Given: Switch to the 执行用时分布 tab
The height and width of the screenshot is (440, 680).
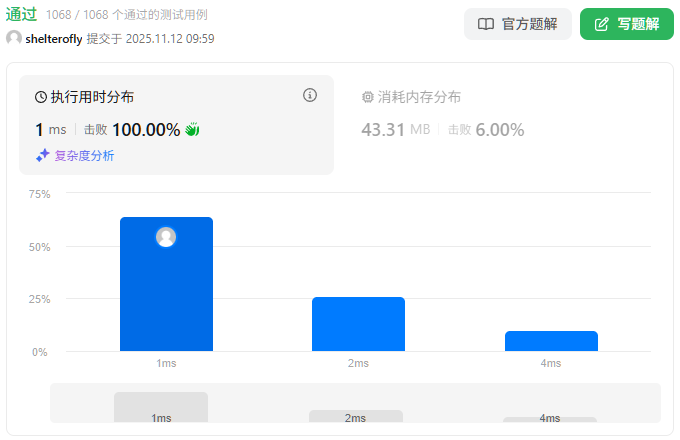Looking at the screenshot, I should pyautogui.click(x=92, y=97).
